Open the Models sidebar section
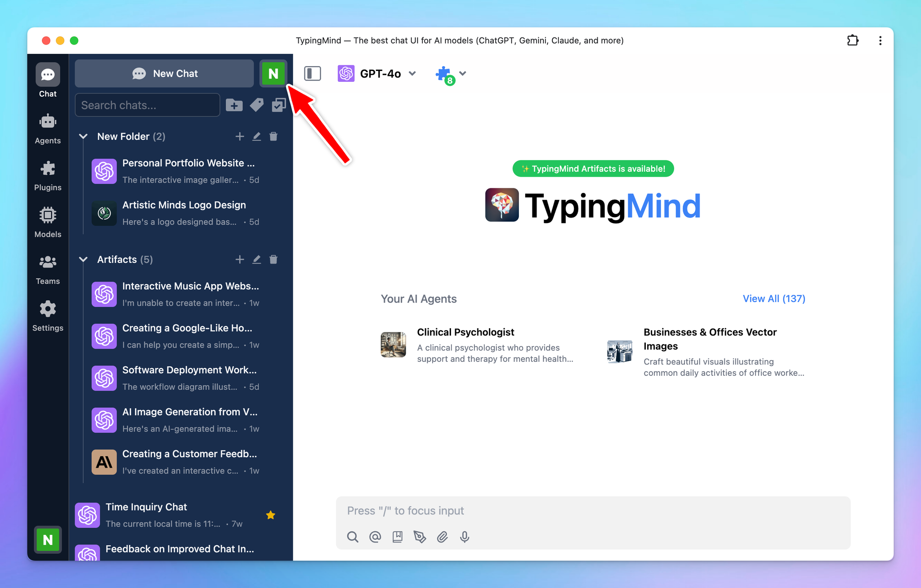The width and height of the screenshot is (921, 588). [x=48, y=223]
